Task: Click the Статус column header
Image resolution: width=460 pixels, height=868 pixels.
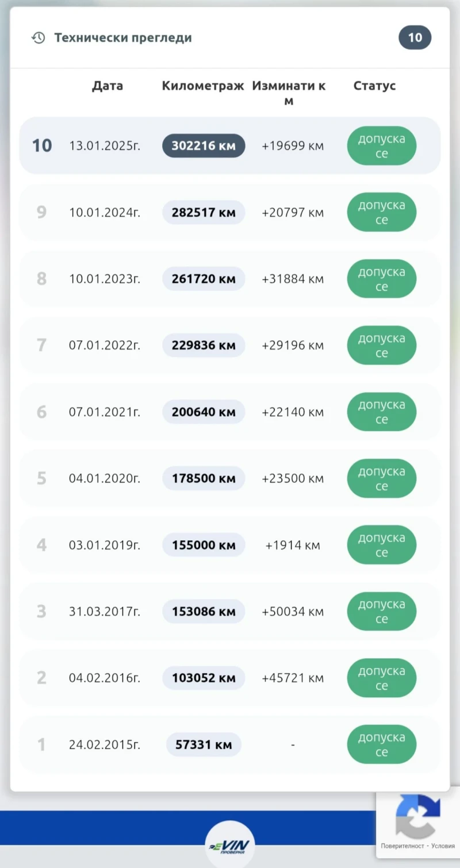Action: (x=374, y=86)
